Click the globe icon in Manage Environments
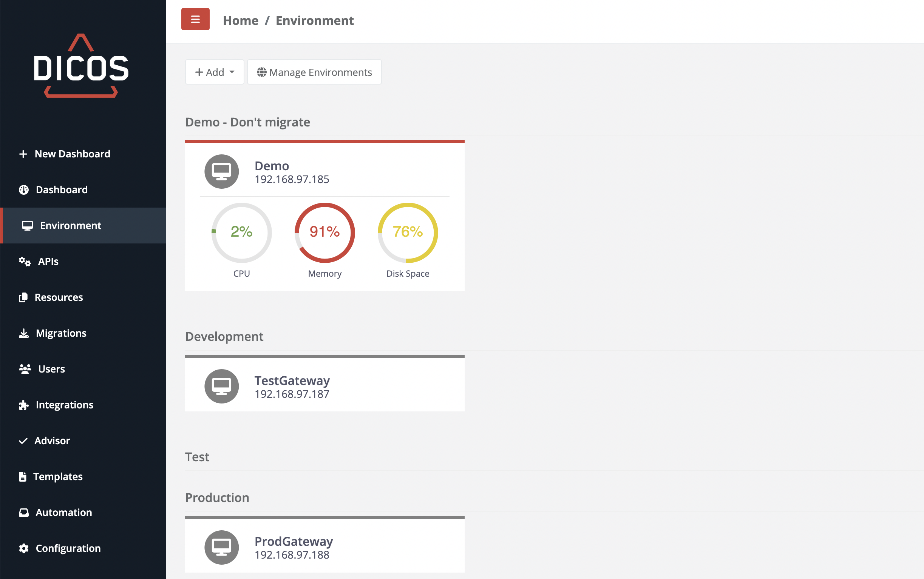 click(x=262, y=72)
